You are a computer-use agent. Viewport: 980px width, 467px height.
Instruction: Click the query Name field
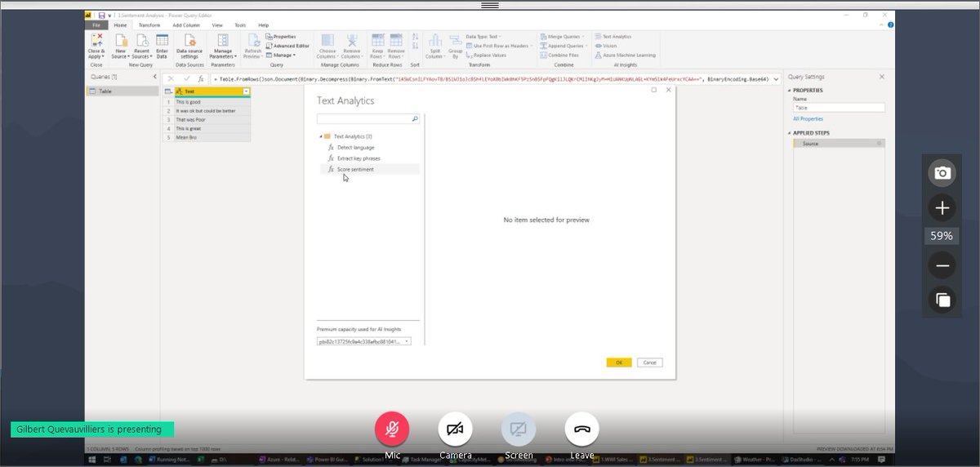point(839,107)
